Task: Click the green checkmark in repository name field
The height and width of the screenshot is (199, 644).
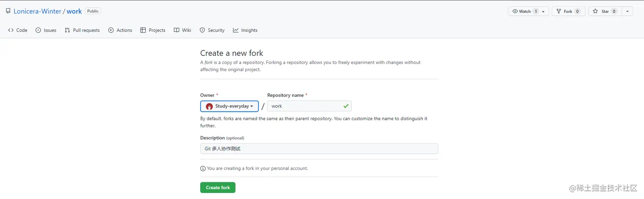Action: point(346,106)
